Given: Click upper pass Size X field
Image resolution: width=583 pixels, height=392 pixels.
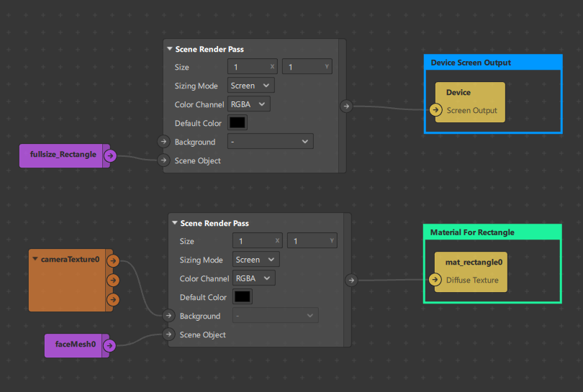Looking at the screenshot, I should point(253,66).
